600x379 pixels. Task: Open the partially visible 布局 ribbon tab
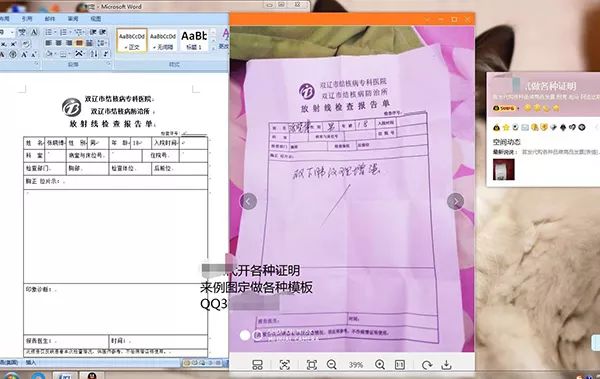[x=5, y=18]
